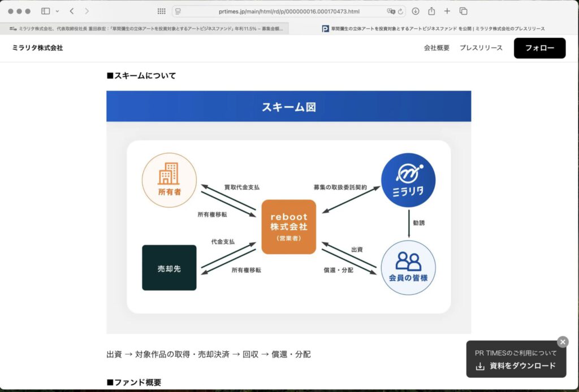Select the PR TIMES press release tab
579x392 pixels.
tap(434, 28)
